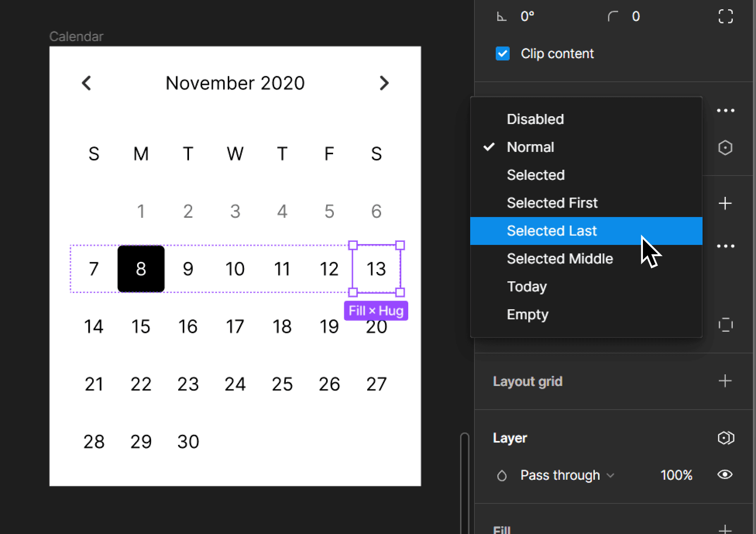
Task: Click the independent corners icon
Action: tap(725, 16)
